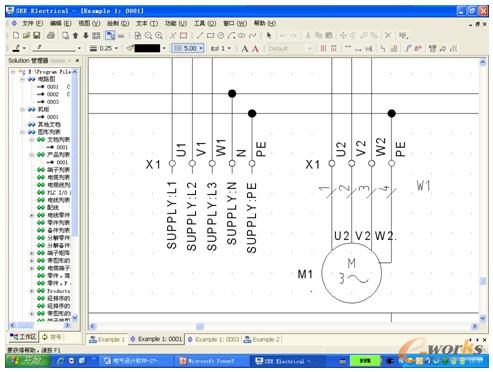
Task: Click the Save icon in toolbar
Action: 37,35
